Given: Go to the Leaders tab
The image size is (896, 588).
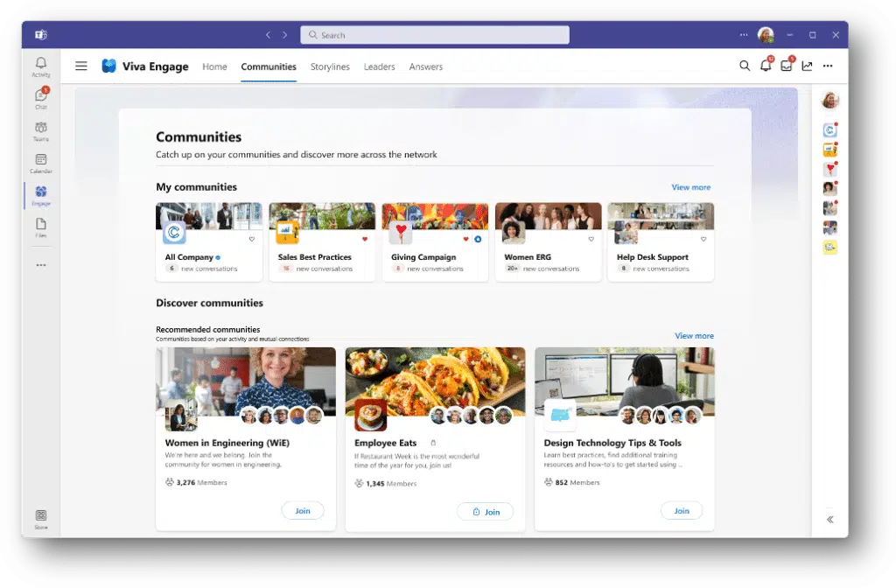Looking at the screenshot, I should tap(380, 66).
